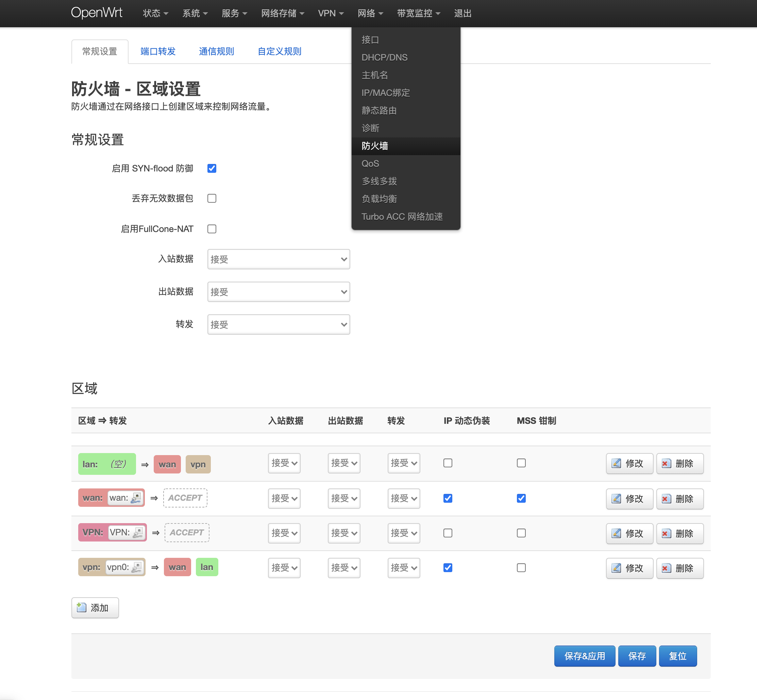Screen dimensions: 757x700
Task: Click the delete X icon in VPN row
Action: pyautogui.click(x=666, y=533)
